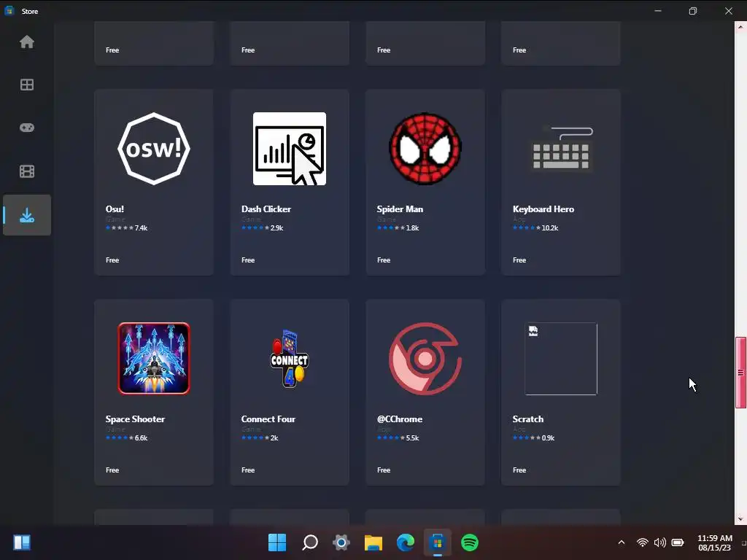
Task: Click the Osu! title text
Action: (115, 209)
